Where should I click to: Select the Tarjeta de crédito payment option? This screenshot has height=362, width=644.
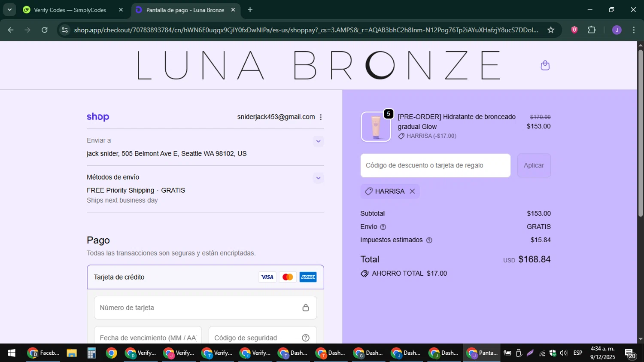[x=205, y=277]
